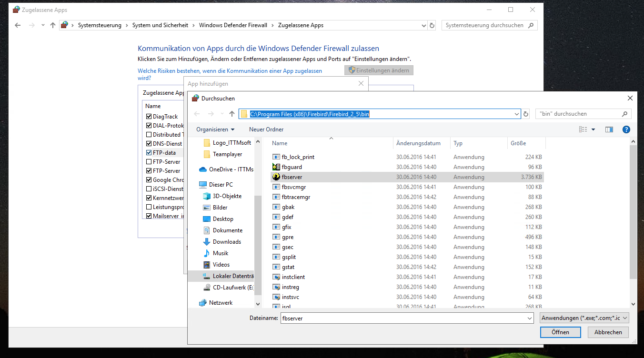Click the view layout icon in the Durchsuchen dialog
The width and height of the screenshot is (644, 358).
coord(583,129)
